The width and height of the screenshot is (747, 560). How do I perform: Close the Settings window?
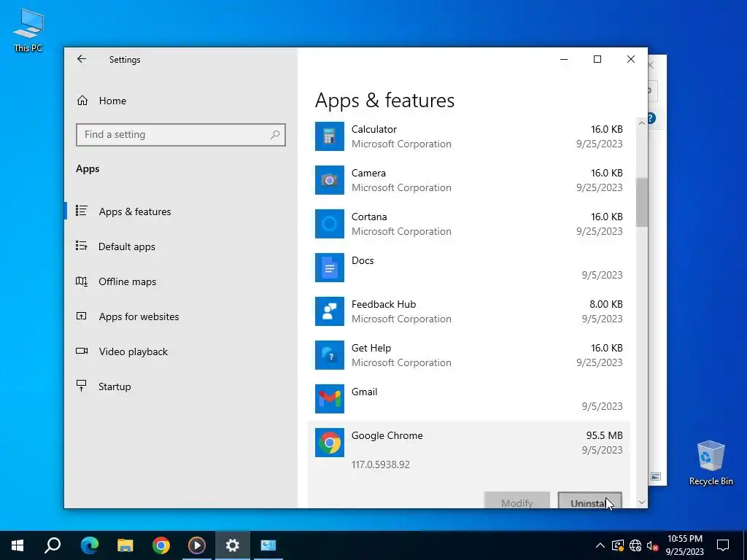coord(631,59)
